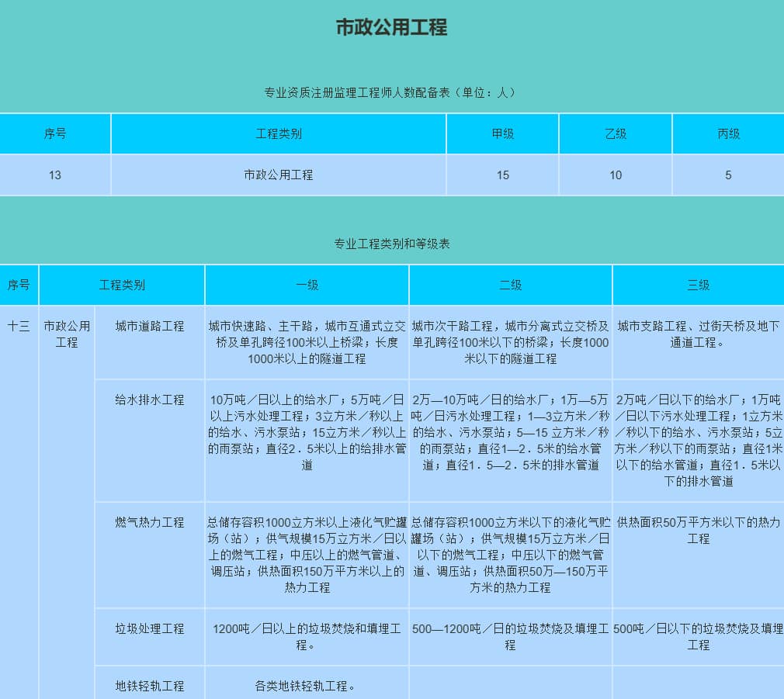The image size is (784, 699).
Task: Click the 乙级 column header
Action: (616, 133)
